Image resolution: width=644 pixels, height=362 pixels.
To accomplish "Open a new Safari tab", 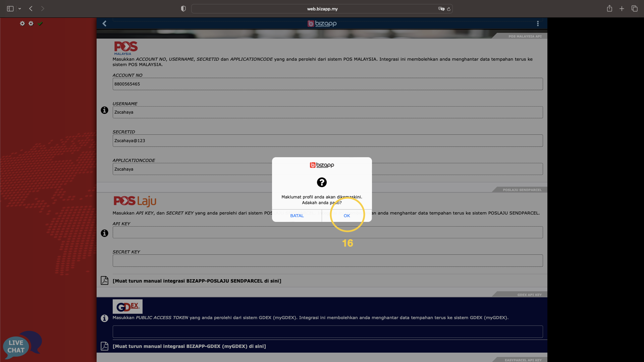I will click(622, 9).
